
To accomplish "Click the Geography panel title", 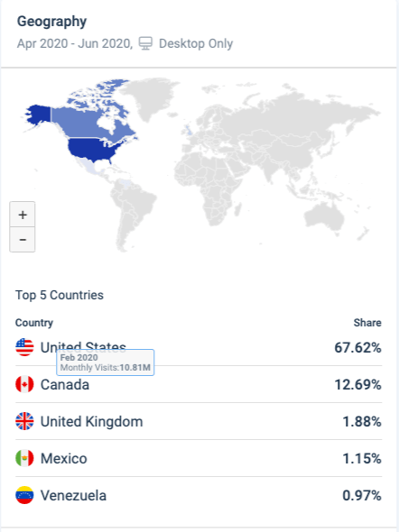I will [52, 22].
